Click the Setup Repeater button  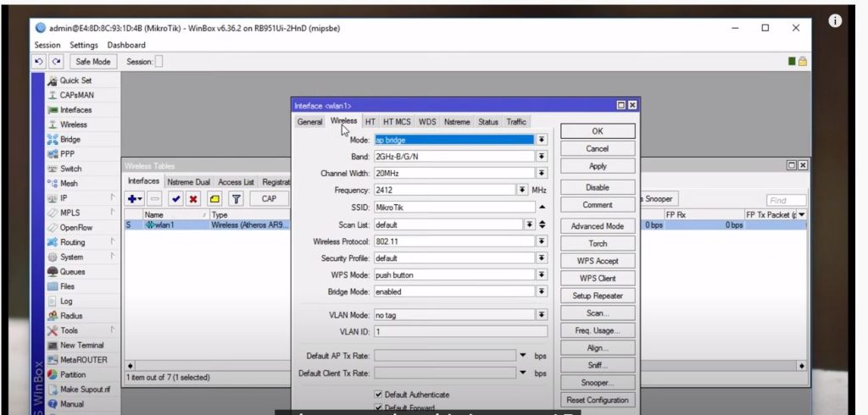598,296
